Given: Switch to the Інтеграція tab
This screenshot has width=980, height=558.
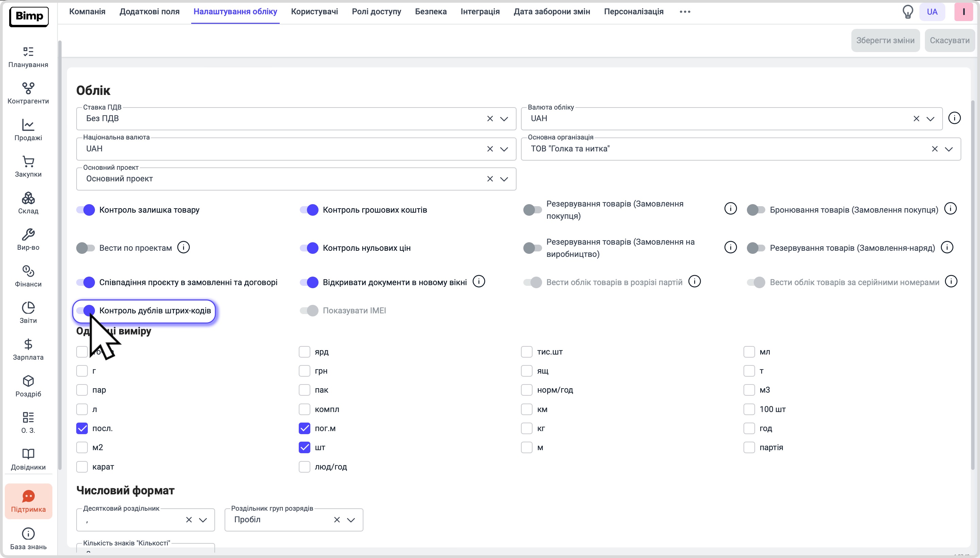Looking at the screenshot, I should point(480,12).
